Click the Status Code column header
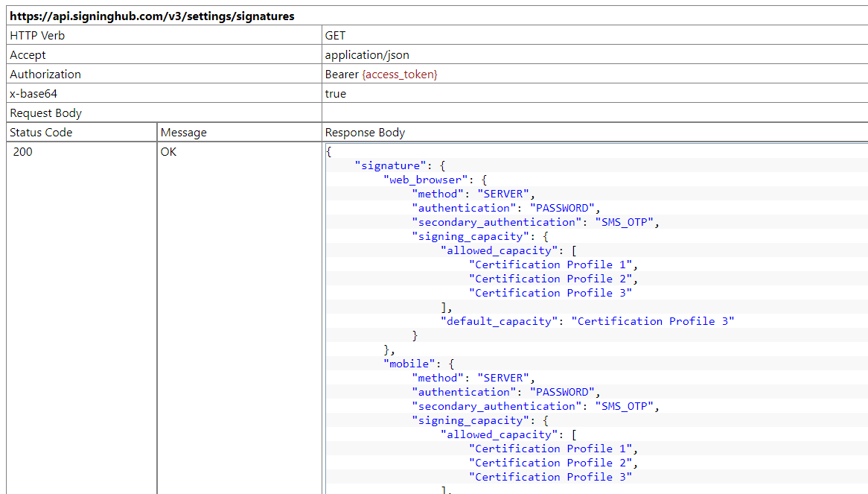The image size is (868, 494). (41, 133)
